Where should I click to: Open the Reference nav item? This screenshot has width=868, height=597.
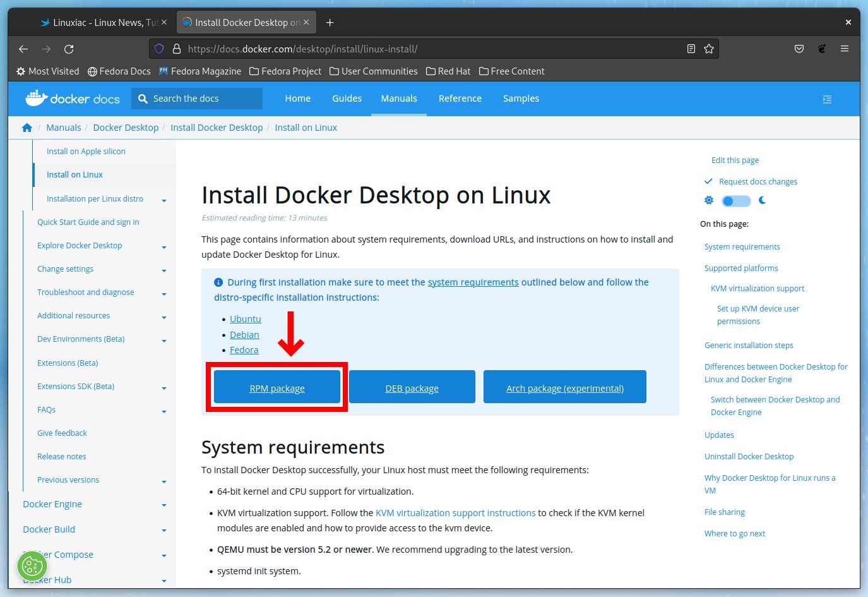coord(460,99)
